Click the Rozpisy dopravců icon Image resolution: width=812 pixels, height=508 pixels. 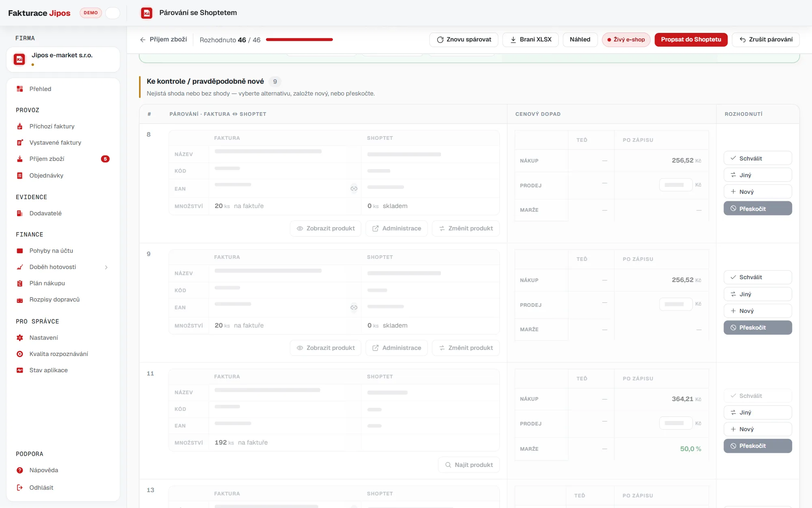19,300
